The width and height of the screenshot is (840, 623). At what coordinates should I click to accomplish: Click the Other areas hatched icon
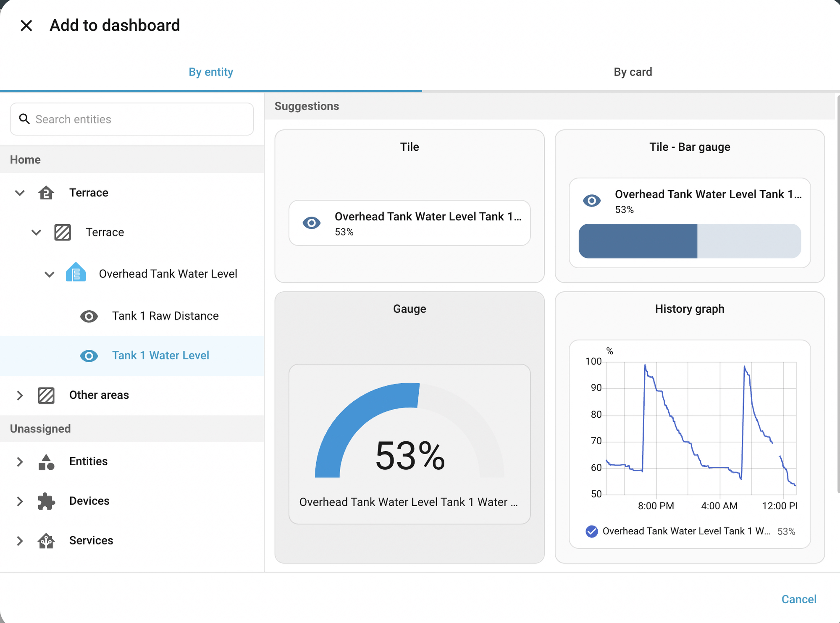click(46, 395)
